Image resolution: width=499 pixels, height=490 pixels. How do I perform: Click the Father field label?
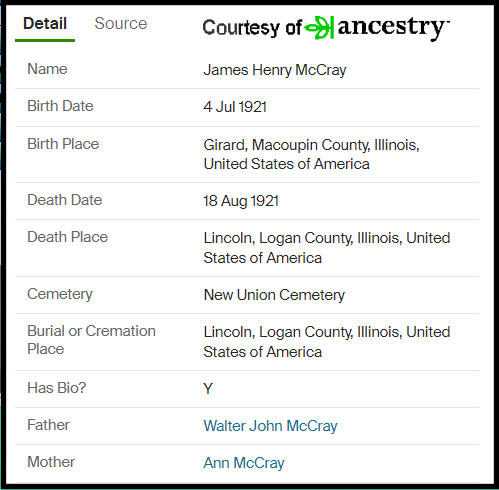[x=48, y=425]
